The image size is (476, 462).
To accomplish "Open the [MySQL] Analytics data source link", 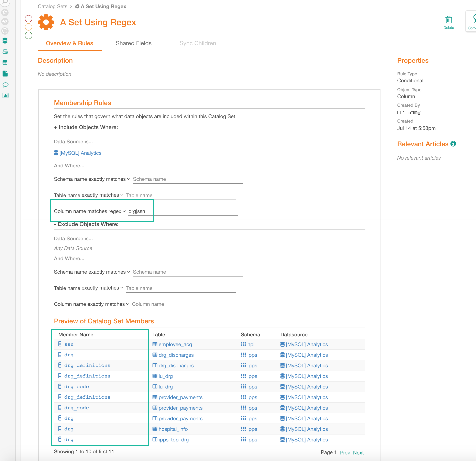I will (80, 153).
